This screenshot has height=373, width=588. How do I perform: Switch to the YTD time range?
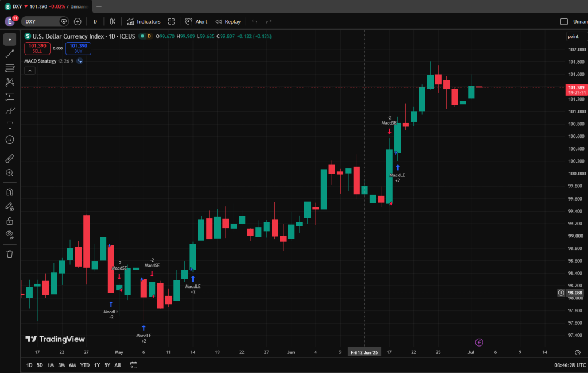click(x=85, y=365)
